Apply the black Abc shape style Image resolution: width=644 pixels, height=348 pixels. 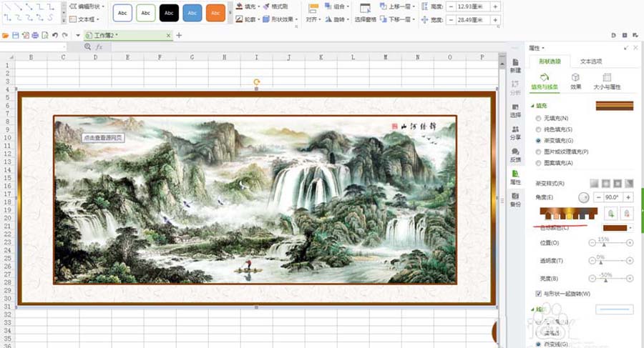(169, 13)
